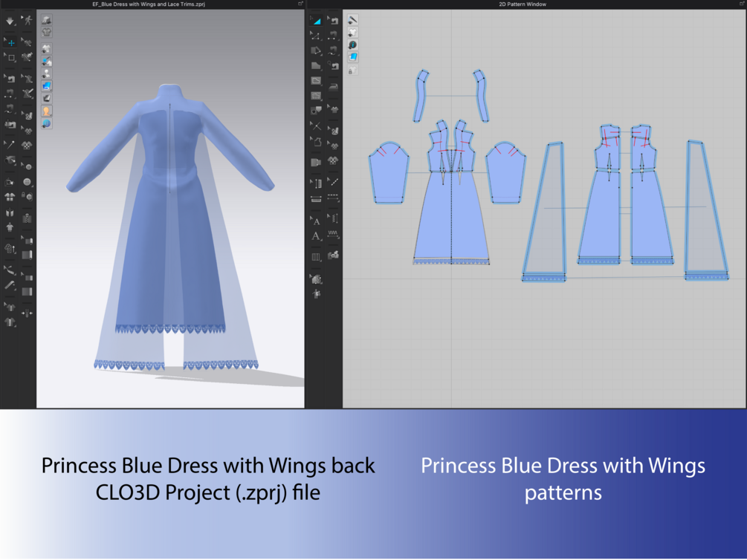Choose Segment Sewing in the 3D toolbar
747x560 pixels.
[10, 94]
